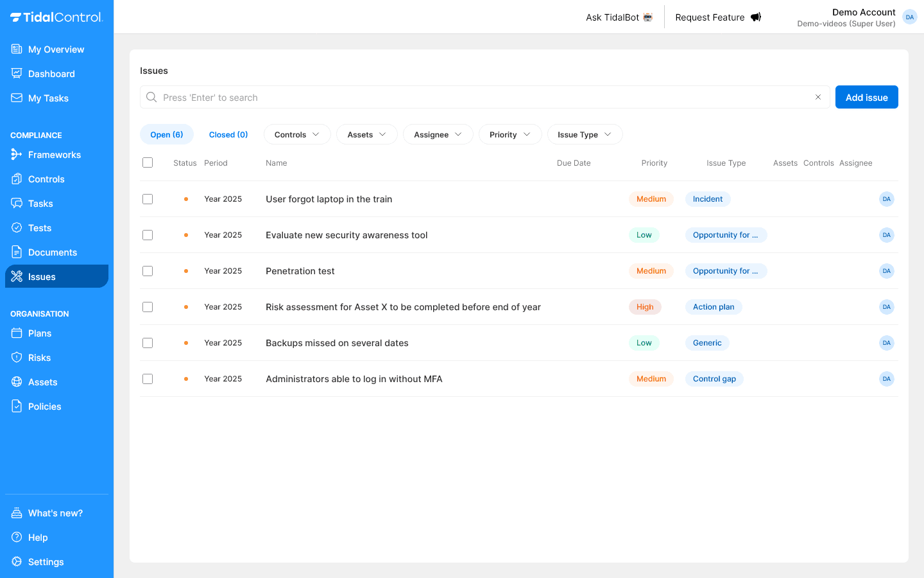924x578 pixels.
Task: Switch to the Closed issues tab
Action: (228, 134)
